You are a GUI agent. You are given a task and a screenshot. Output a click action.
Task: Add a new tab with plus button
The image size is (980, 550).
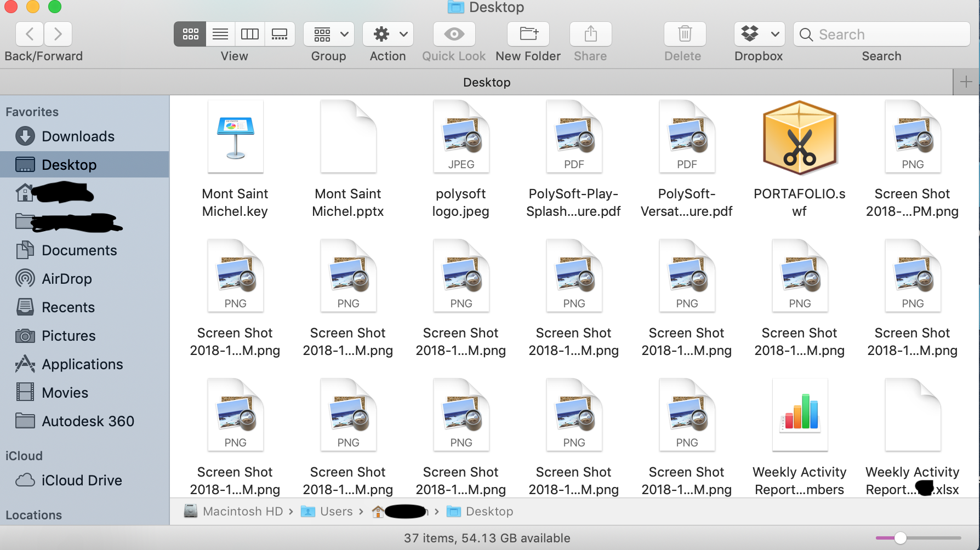966,82
